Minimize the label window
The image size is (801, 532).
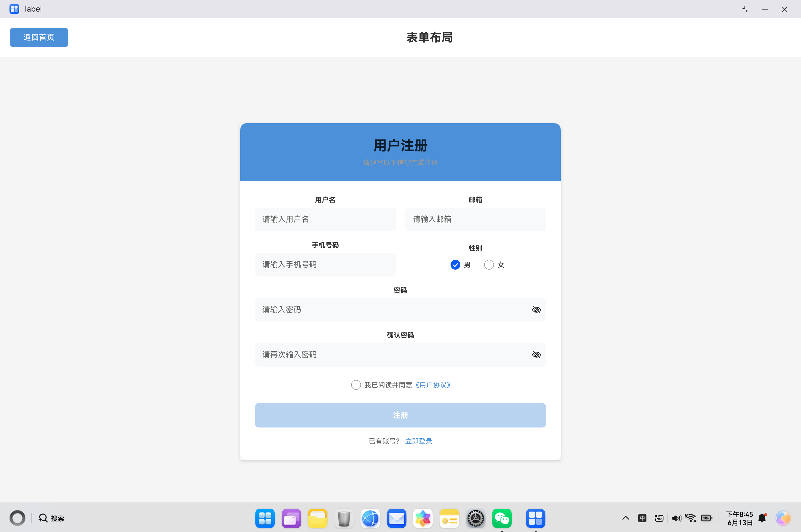[x=765, y=9]
